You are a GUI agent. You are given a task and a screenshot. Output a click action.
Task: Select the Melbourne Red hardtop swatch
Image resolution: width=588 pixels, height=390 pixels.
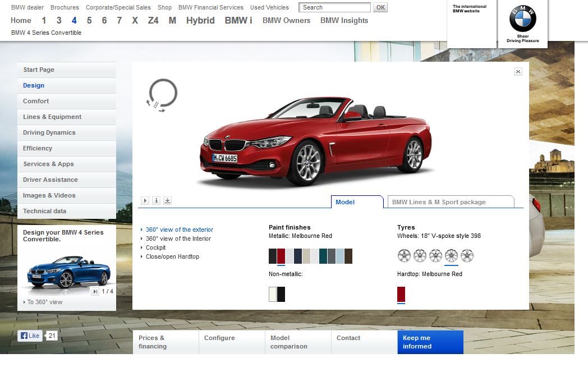[401, 294]
